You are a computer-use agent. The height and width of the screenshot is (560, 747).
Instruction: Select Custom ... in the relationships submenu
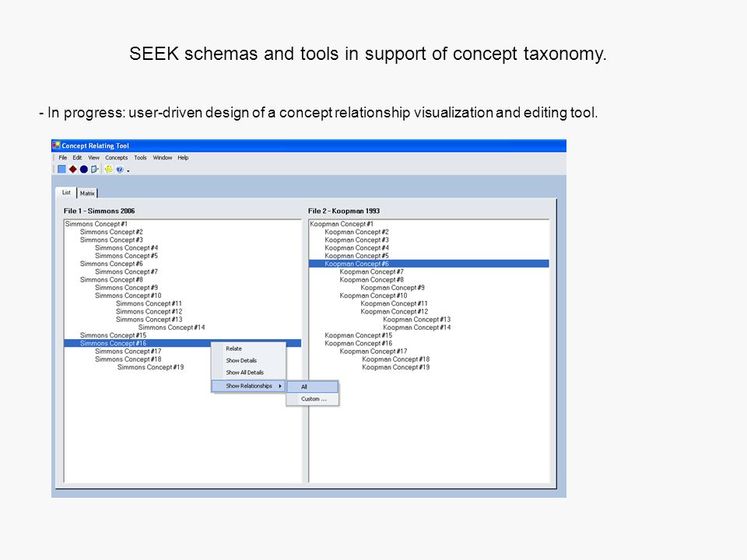coord(313,399)
